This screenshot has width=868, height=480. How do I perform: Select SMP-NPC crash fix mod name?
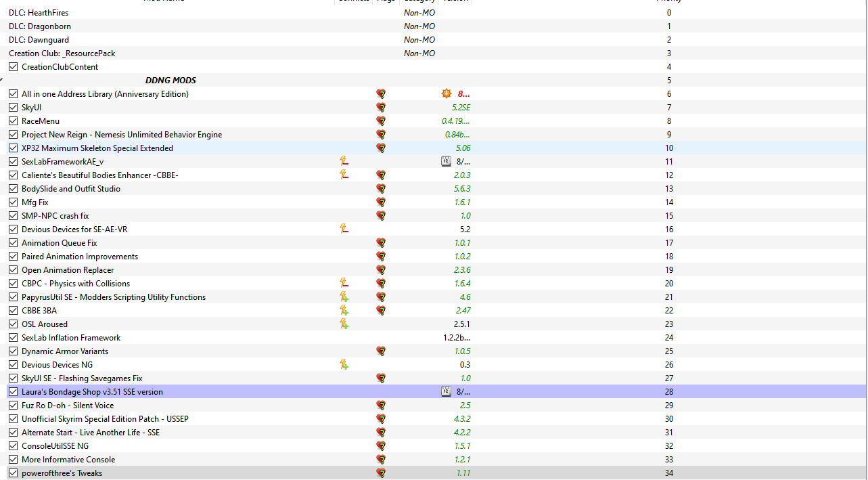coord(55,216)
